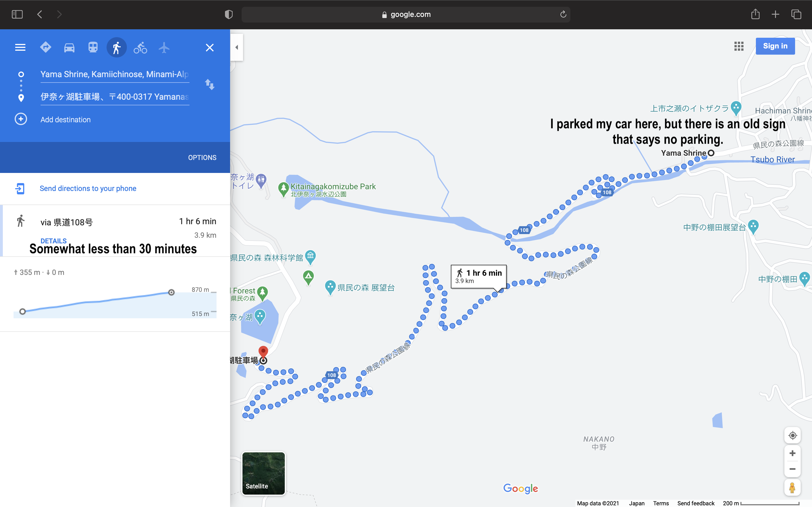
Task: Expand route DETAILS
Action: point(53,241)
